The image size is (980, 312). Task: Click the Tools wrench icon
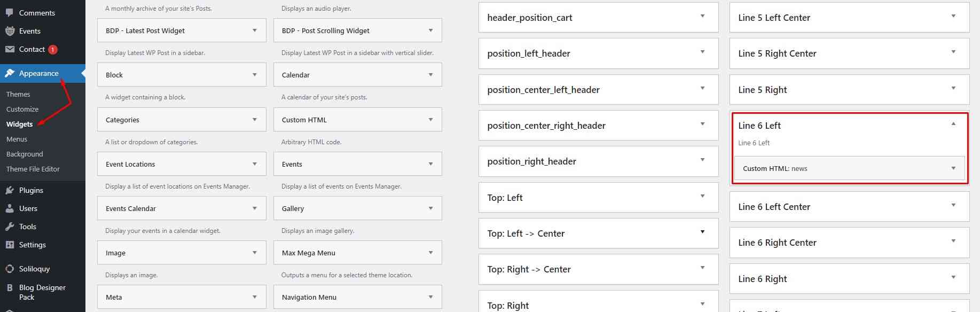10,227
